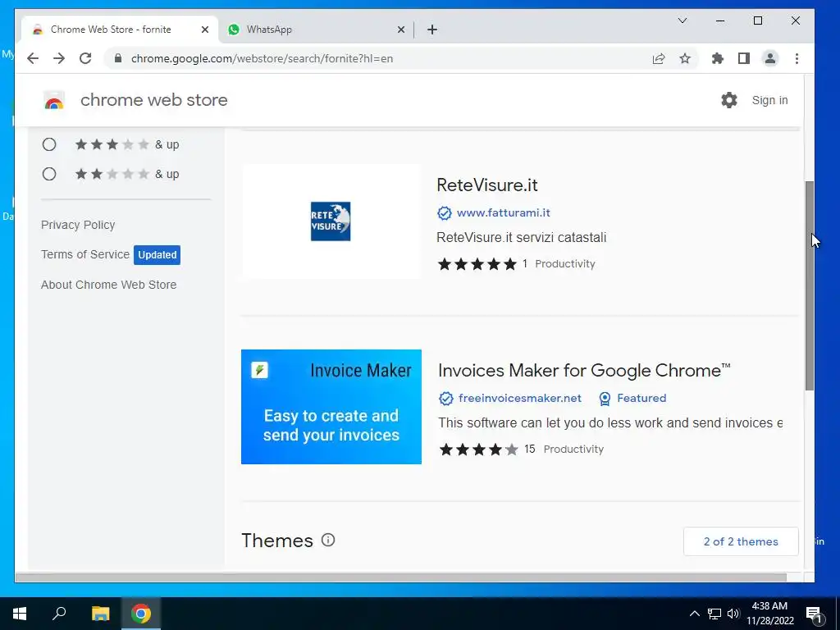The image size is (840, 630).
Task: Click the 2 of 2 themes button
Action: [741, 541]
